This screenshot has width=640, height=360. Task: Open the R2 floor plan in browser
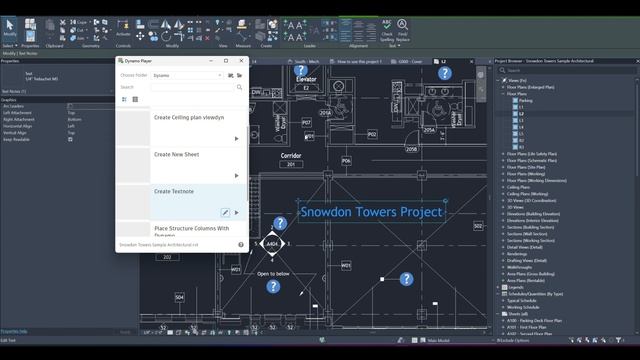521,140
